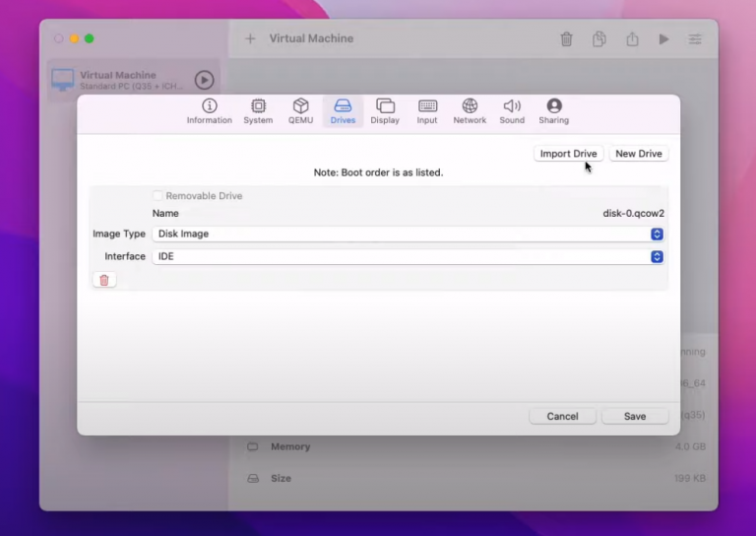
Task: Delete drive using red trash icon
Action: pyautogui.click(x=104, y=280)
